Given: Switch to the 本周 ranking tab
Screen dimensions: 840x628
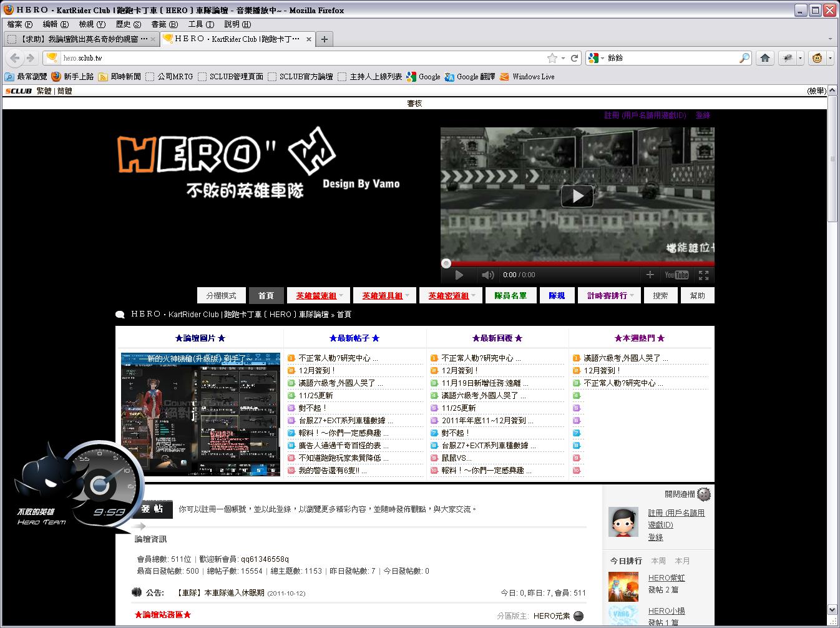Looking at the screenshot, I should [x=658, y=561].
